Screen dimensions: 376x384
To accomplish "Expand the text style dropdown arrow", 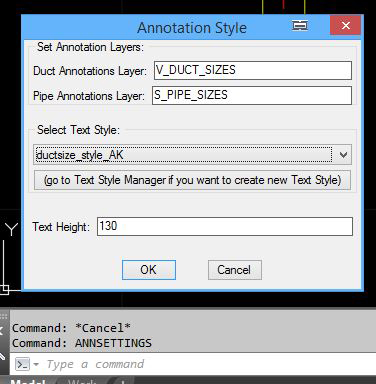I will point(343,155).
